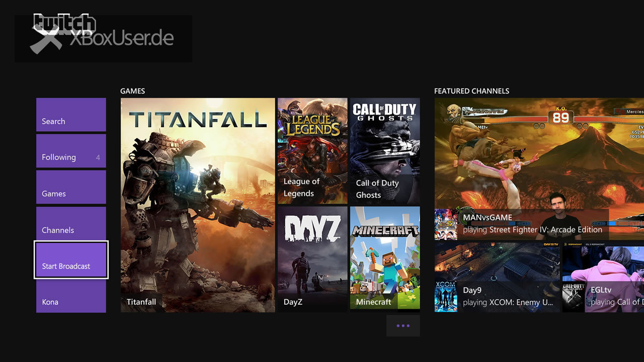Choose the DayZ game tile
This screenshot has width=644, height=362.
click(x=312, y=259)
